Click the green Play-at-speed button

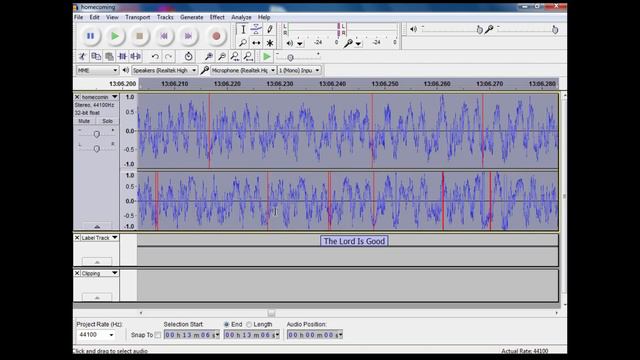267,56
